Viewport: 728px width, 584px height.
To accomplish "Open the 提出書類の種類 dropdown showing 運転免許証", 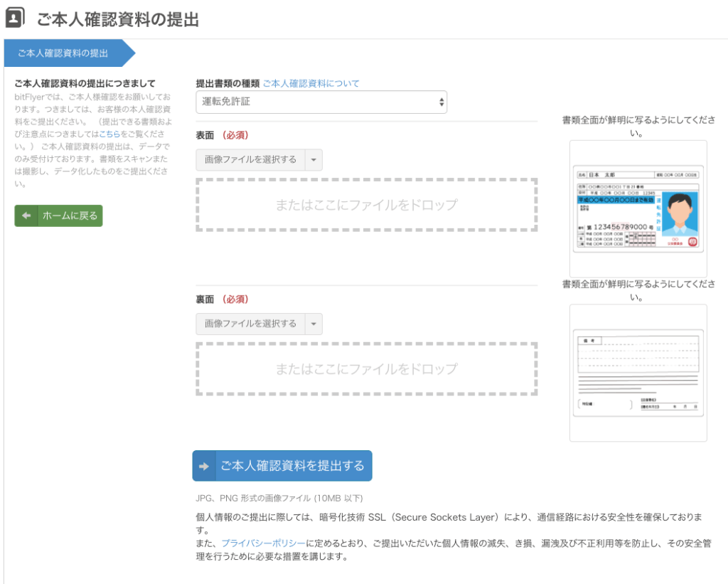I will 321,102.
